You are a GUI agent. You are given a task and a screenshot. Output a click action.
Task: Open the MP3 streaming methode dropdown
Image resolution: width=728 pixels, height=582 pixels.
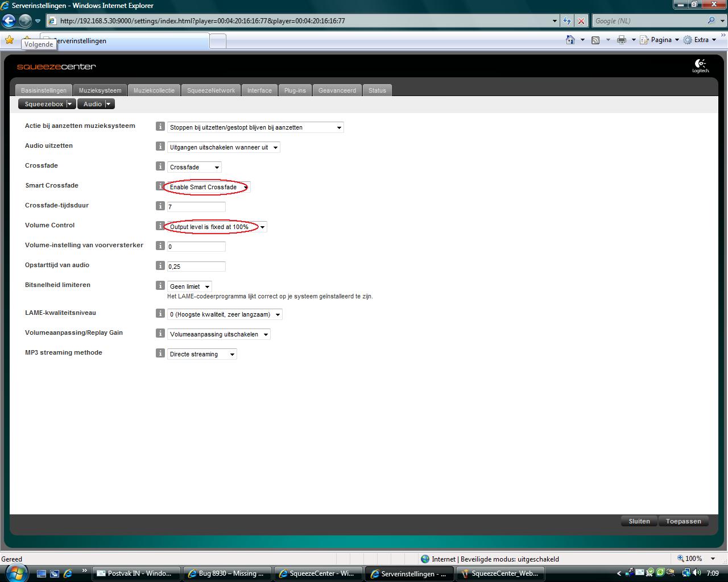coord(202,354)
